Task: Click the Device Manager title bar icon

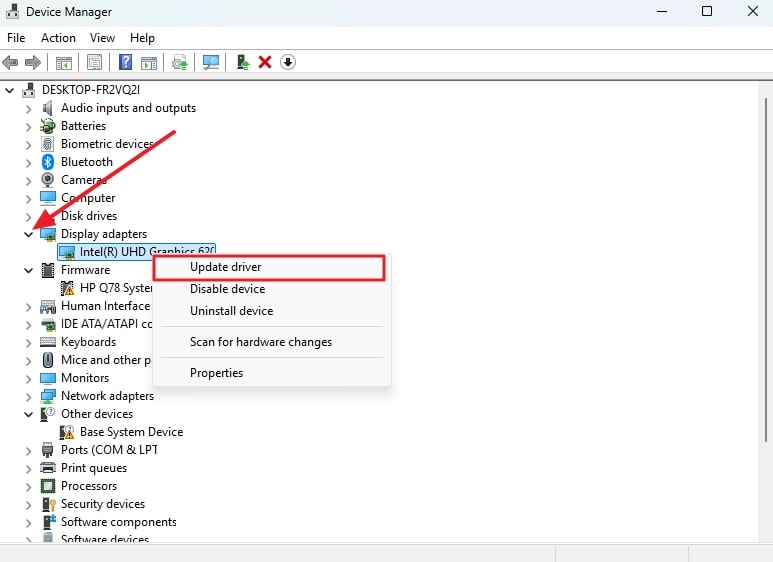Action: (x=12, y=11)
